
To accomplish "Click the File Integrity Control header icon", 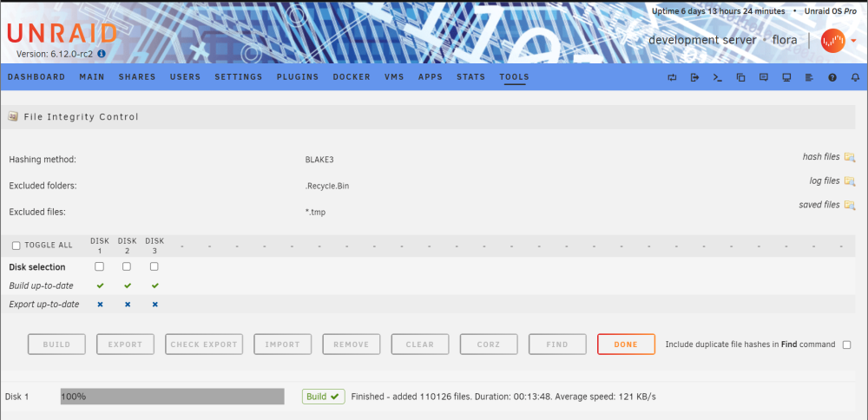I will 13,117.
